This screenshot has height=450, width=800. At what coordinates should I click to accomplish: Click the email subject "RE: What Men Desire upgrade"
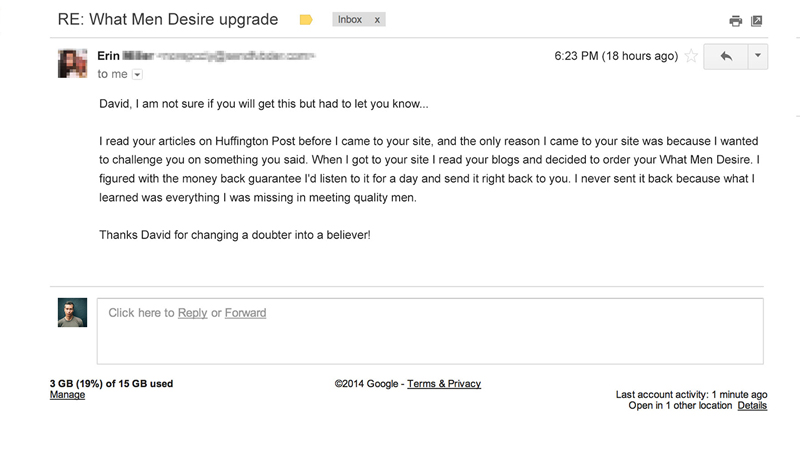[168, 19]
